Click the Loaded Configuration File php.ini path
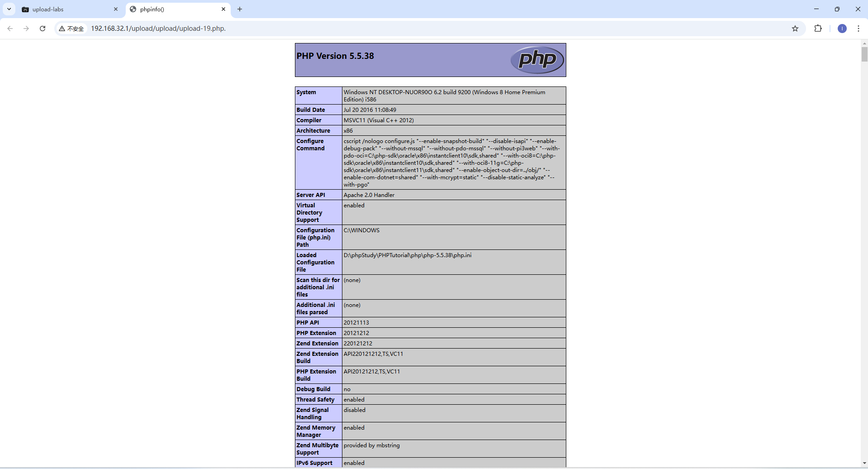The image size is (868, 469). click(407, 255)
